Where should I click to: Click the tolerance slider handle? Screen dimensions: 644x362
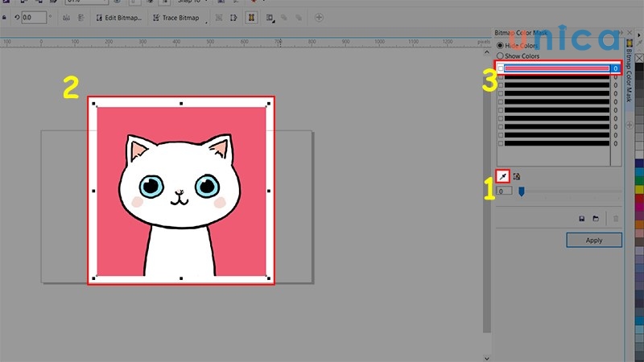point(522,191)
